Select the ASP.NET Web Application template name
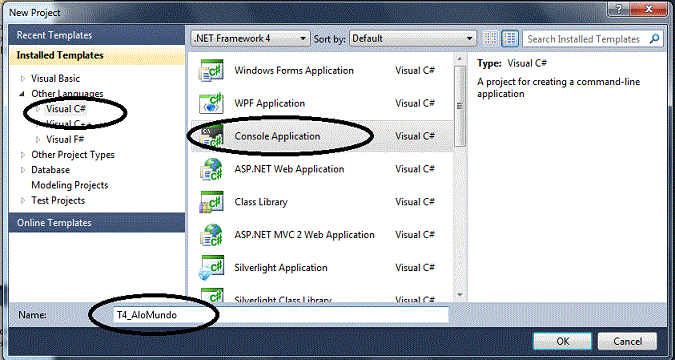675x360 pixels. click(289, 168)
